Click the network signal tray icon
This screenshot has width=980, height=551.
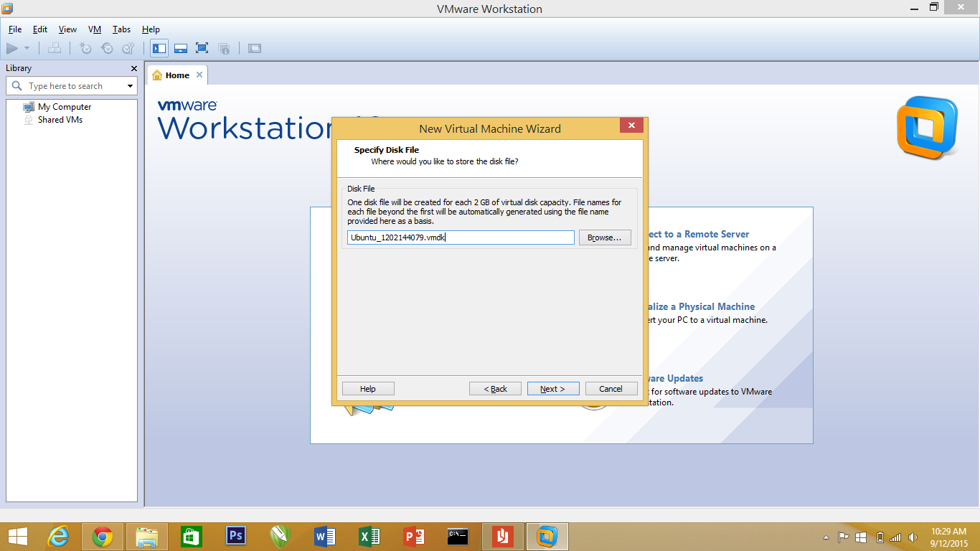(x=895, y=537)
